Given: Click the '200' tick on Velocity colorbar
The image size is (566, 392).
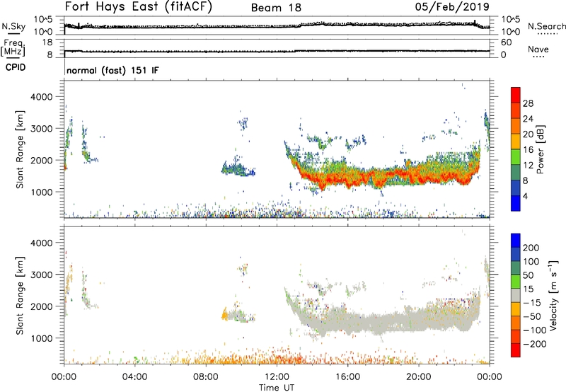Looking at the screenshot, I should click(531, 248).
